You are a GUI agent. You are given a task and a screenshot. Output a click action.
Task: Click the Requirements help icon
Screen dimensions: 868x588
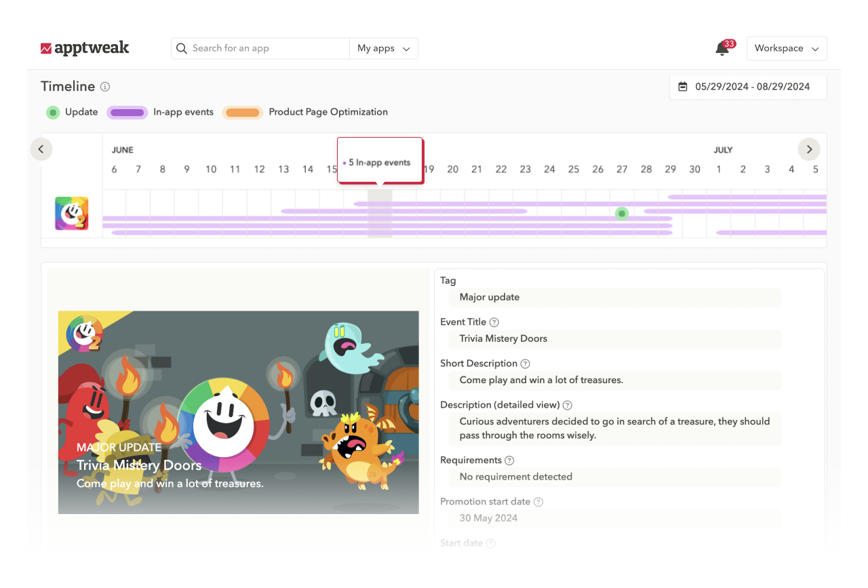(509, 460)
